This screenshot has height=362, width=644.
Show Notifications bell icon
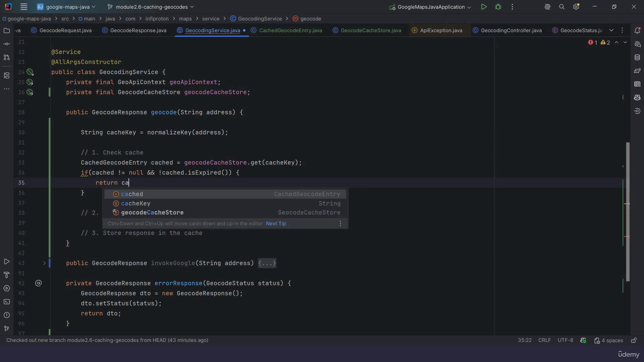(x=637, y=31)
